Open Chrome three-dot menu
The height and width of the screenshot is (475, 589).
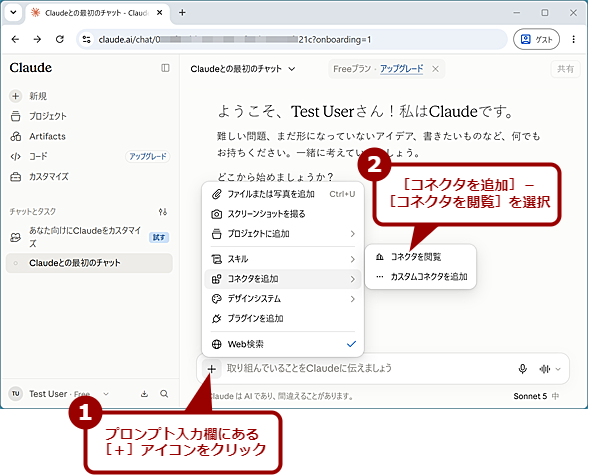click(x=573, y=39)
